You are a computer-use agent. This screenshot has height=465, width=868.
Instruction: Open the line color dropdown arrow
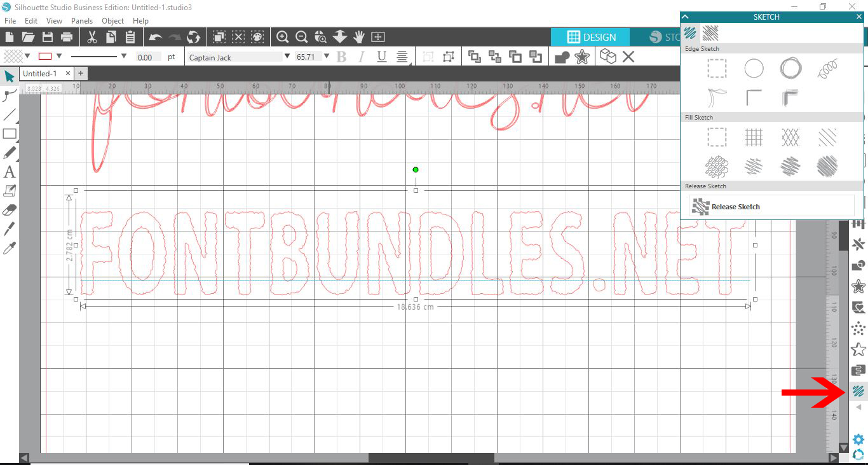pyautogui.click(x=59, y=56)
